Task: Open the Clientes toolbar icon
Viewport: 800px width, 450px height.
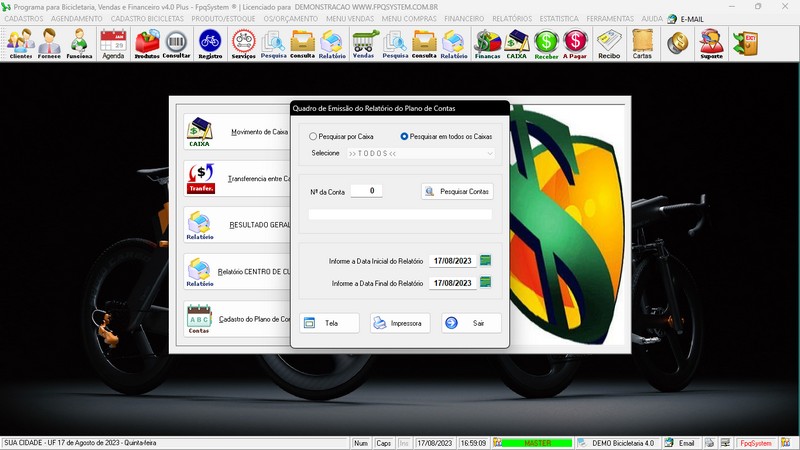Action: pos(21,43)
